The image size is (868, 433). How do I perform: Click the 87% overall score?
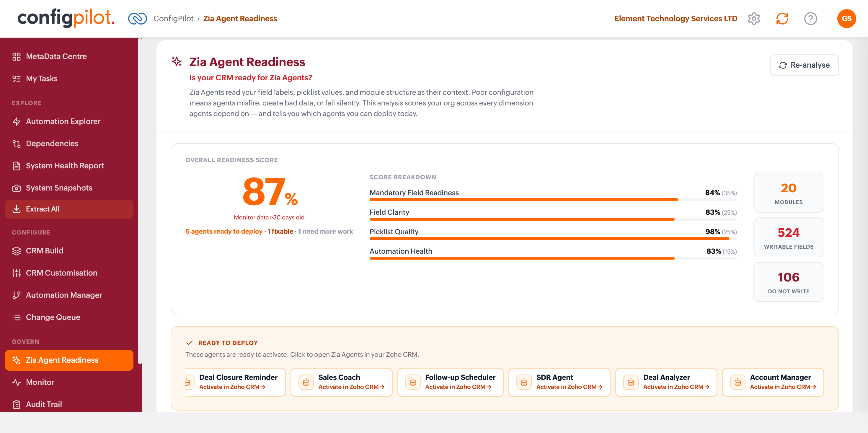[x=270, y=192]
